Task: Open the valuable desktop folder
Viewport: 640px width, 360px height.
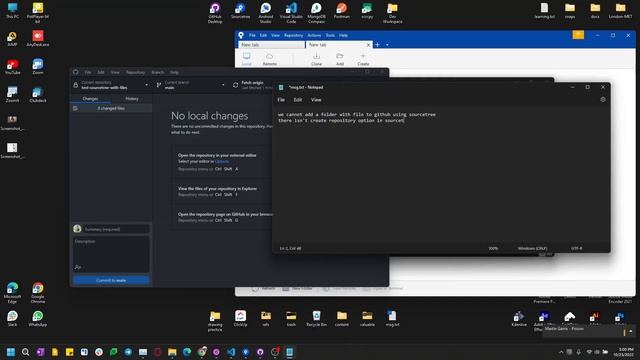Action: coord(367,319)
